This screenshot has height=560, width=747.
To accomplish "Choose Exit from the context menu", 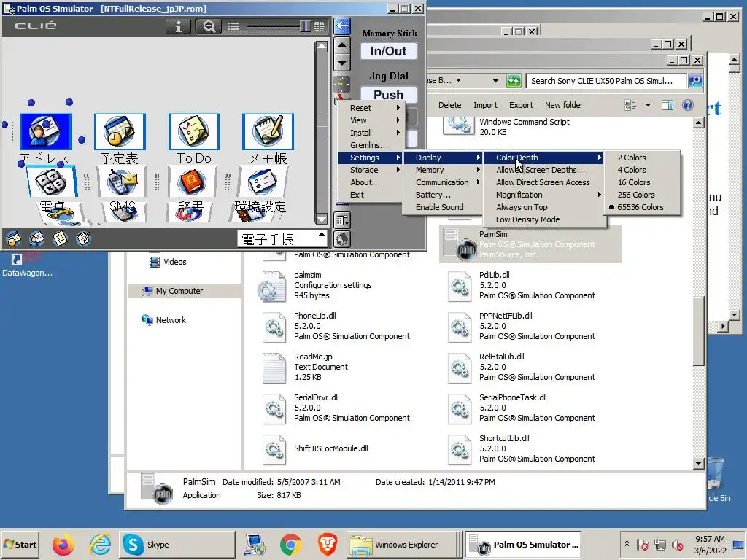I will (370, 195).
